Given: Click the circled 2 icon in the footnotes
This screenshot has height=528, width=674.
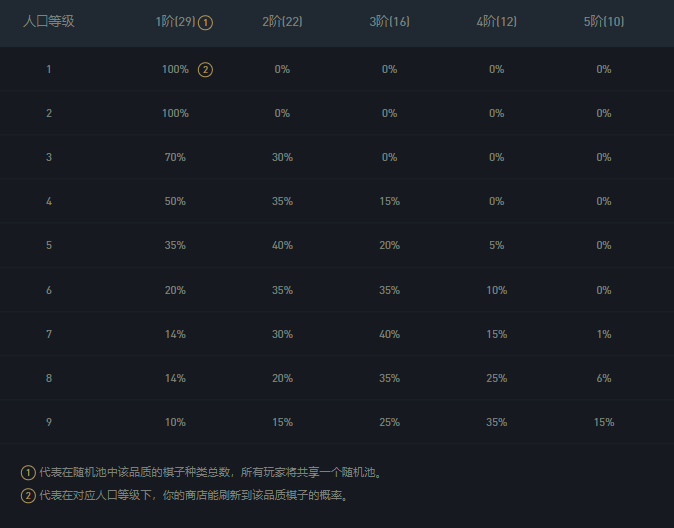Looking at the screenshot, I should coord(28,495).
